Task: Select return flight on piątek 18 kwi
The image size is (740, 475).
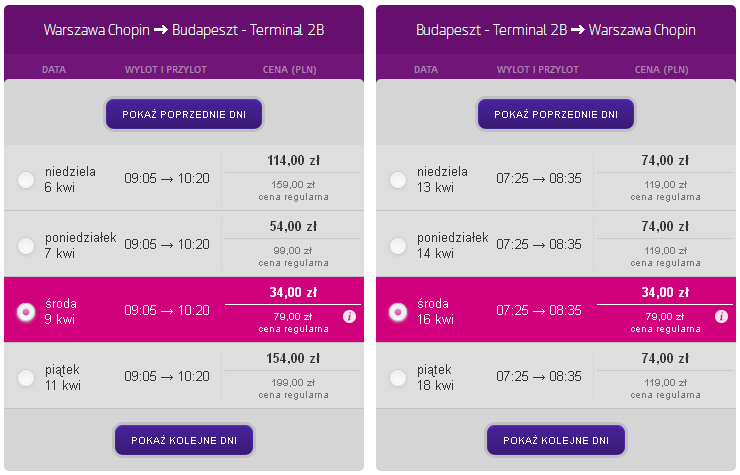Action: pos(398,377)
